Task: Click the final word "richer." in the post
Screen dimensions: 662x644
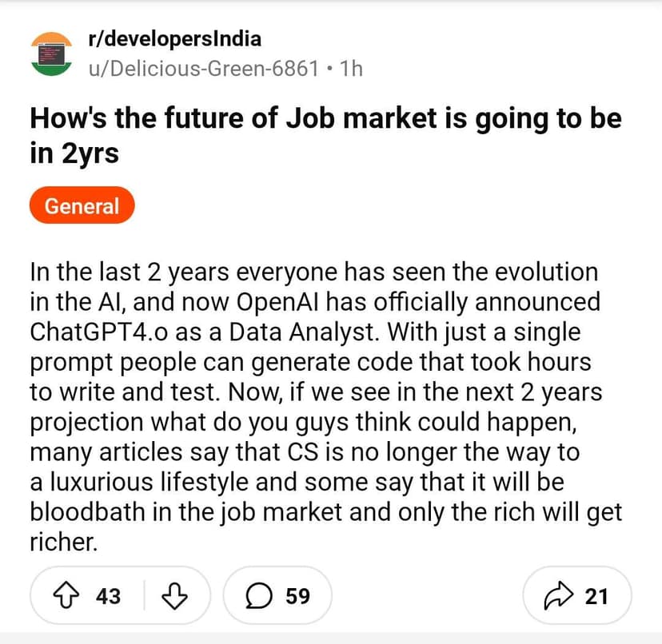Action: [x=63, y=543]
